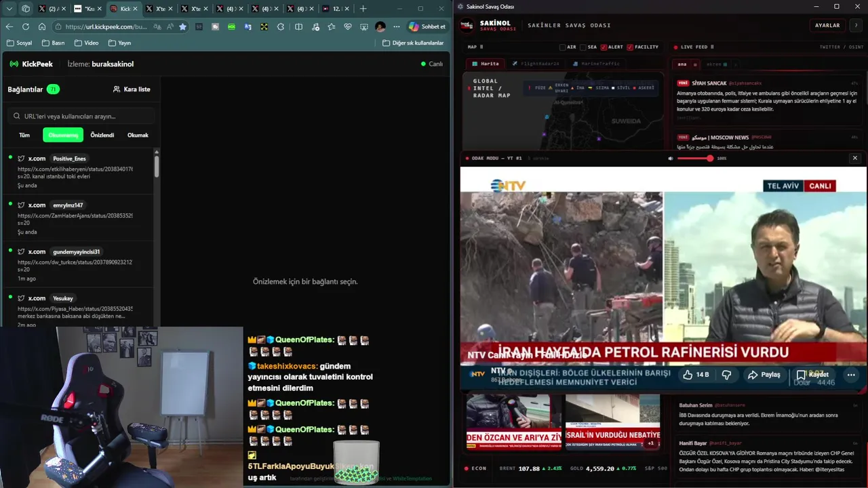Select the Önizlendi filter
The image size is (868, 488).
coord(102,135)
